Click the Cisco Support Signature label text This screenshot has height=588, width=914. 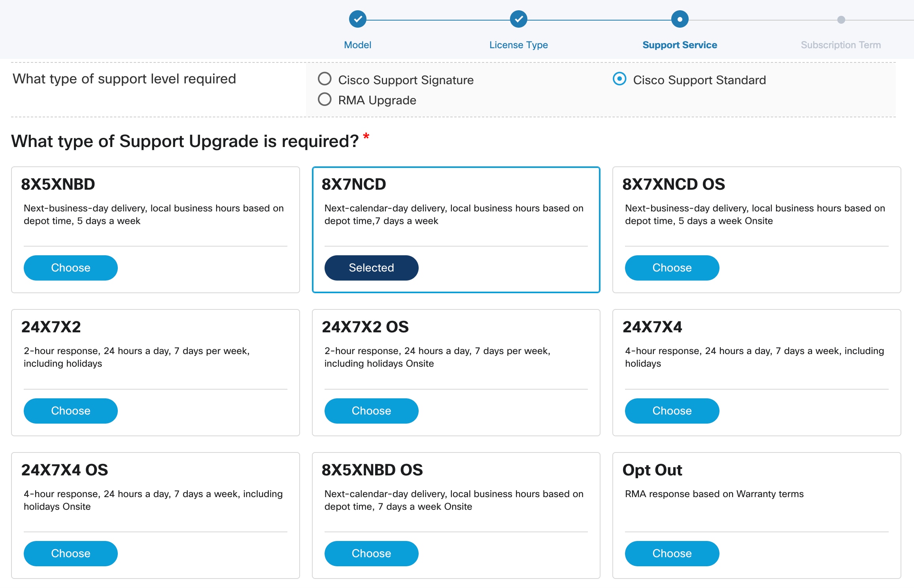click(x=406, y=80)
